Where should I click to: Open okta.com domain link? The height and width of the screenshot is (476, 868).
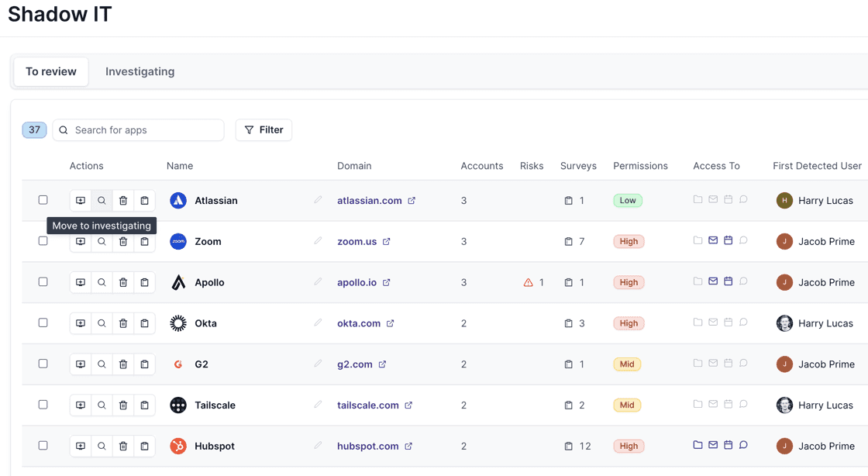coord(365,323)
